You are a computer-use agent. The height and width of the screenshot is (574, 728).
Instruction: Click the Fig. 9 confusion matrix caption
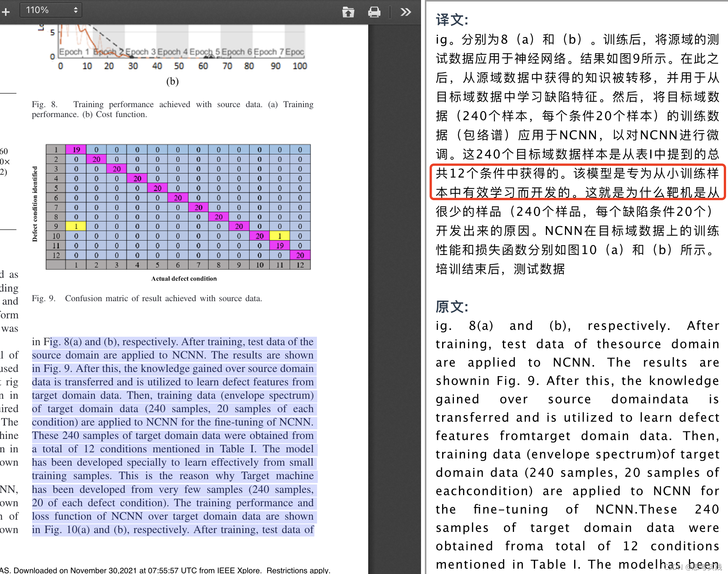147,298
